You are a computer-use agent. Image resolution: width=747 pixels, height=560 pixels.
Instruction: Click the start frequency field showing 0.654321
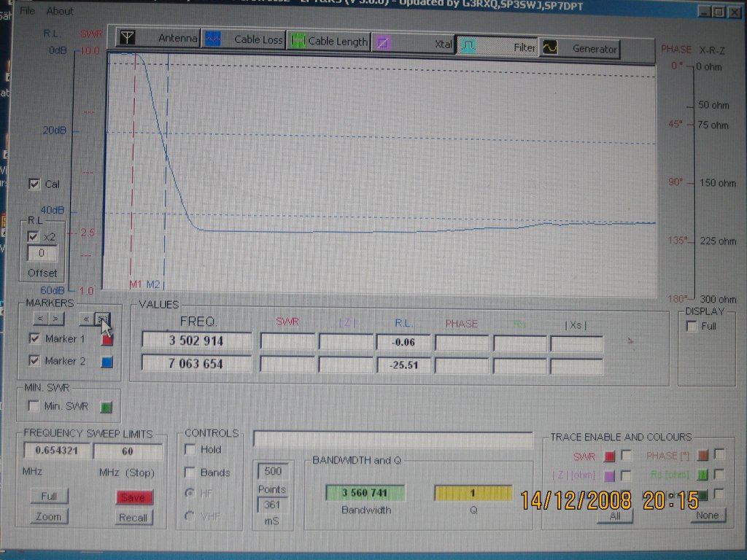pos(56,451)
